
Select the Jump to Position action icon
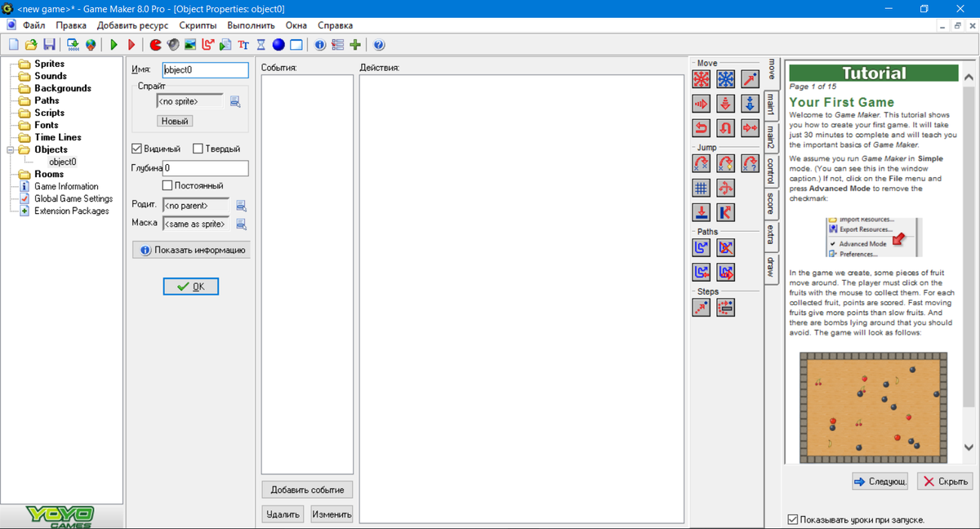coord(702,163)
